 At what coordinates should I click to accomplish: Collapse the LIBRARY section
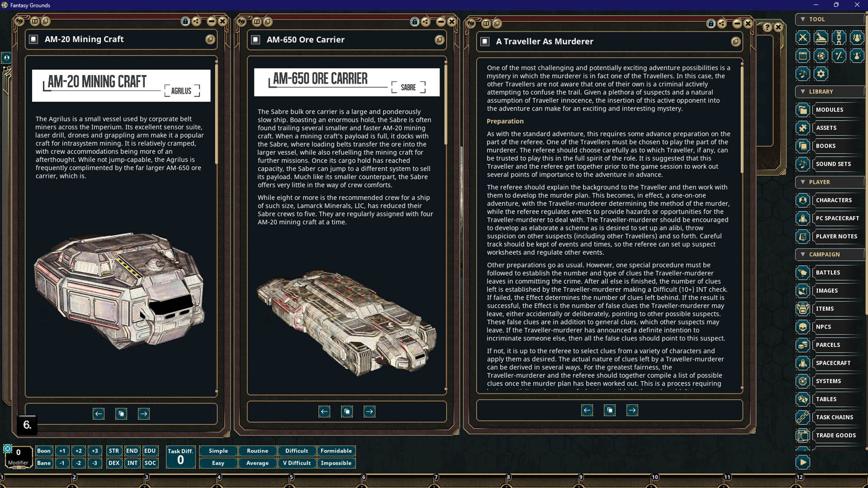pos(803,92)
